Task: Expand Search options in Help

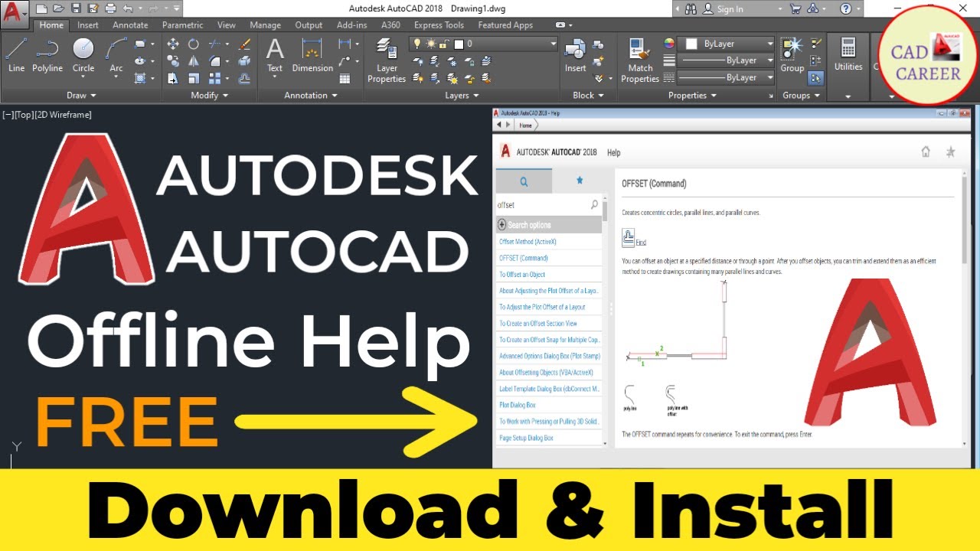Action: pyautogui.click(x=549, y=225)
